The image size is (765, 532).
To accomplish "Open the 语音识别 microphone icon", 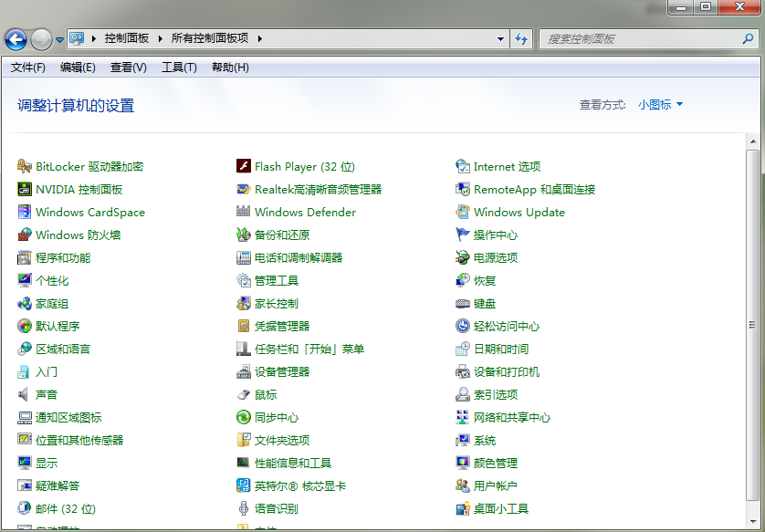I will (x=244, y=508).
